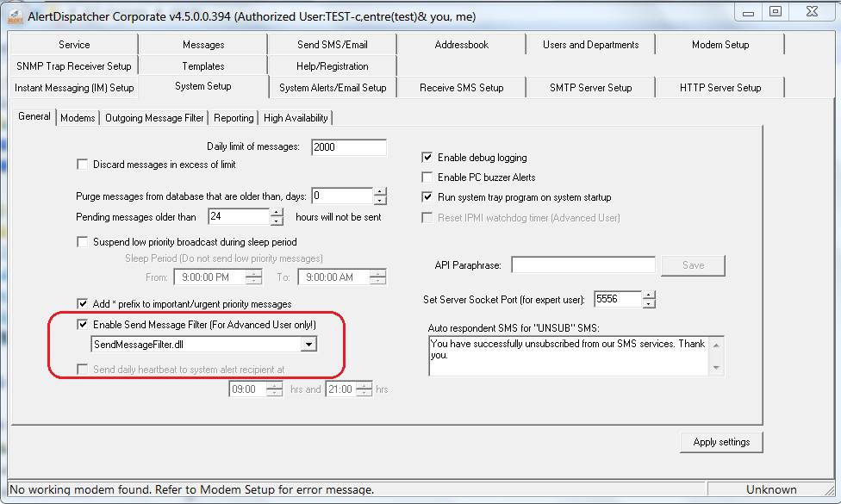Decrease purge messages days spinner

tap(380, 201)
